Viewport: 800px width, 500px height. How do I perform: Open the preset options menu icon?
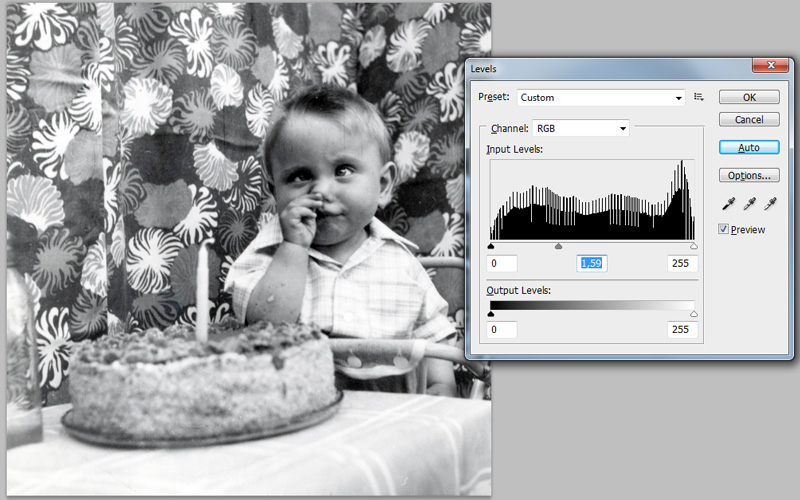click(699, 97)
